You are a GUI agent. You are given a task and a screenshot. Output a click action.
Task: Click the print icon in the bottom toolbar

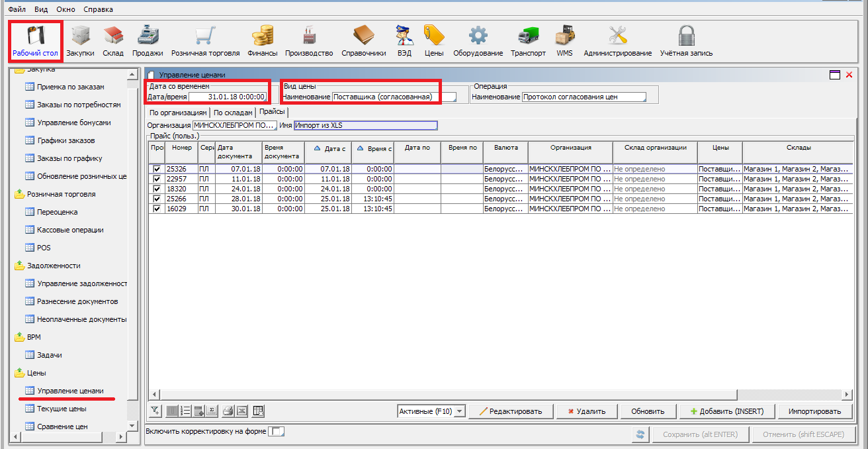point(228,411)
